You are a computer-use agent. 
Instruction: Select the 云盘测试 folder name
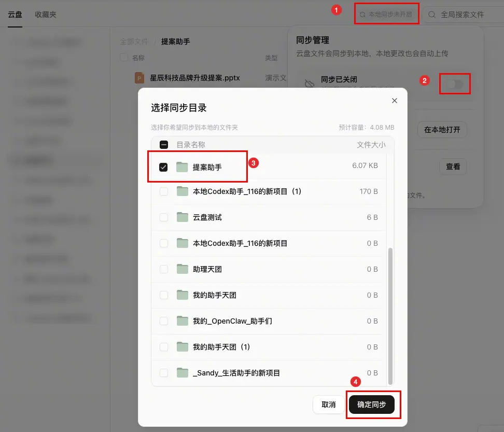207,217
